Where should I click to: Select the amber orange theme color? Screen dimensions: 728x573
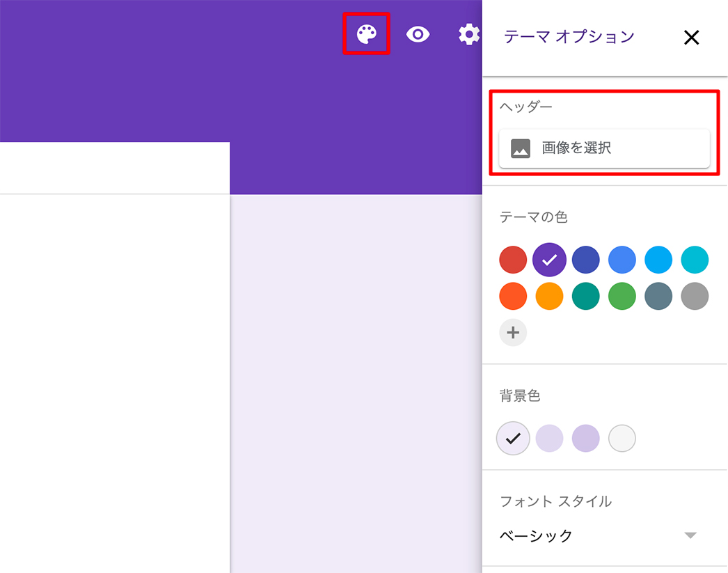tap(549, 297)
